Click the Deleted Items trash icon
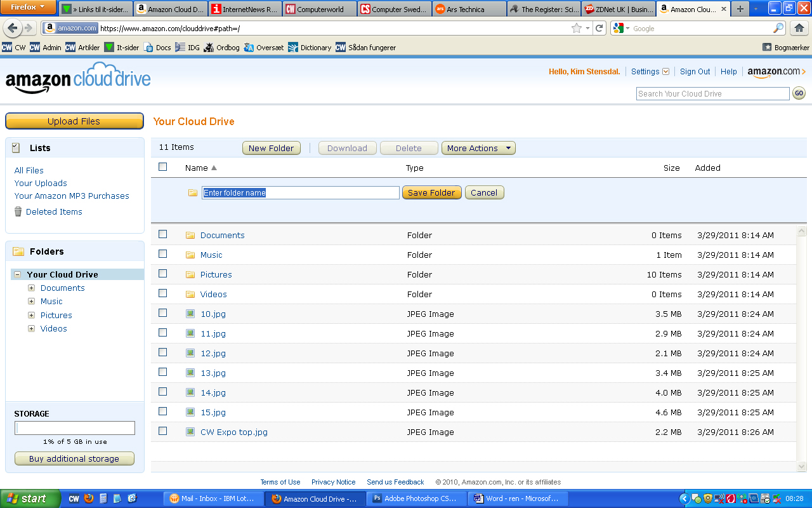The image size is (812, 508). click(18, 211)
